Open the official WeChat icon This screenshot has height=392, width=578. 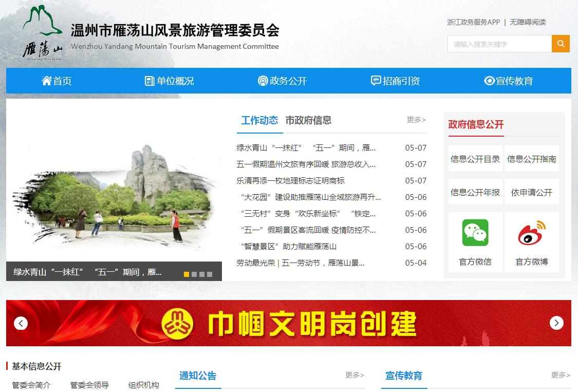pyautogui.click(x=475, y=233)
